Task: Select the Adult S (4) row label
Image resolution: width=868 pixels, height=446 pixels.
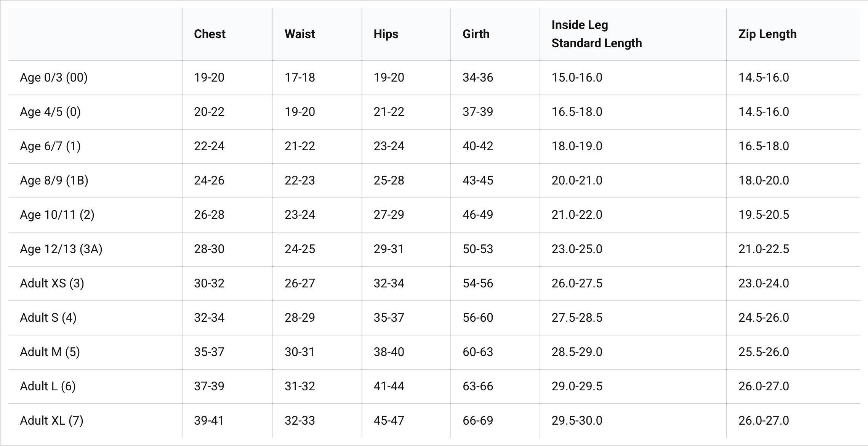Action: click(48, 318)
